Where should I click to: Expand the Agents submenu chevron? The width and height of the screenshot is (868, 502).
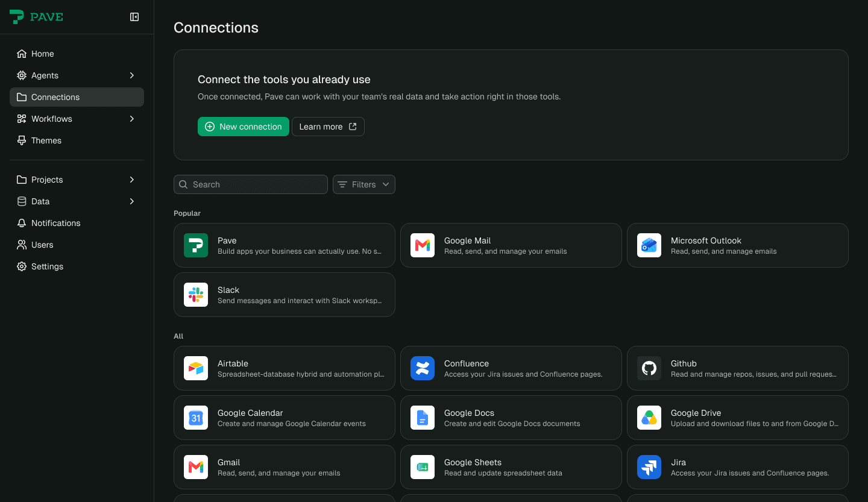pos(132,75)
